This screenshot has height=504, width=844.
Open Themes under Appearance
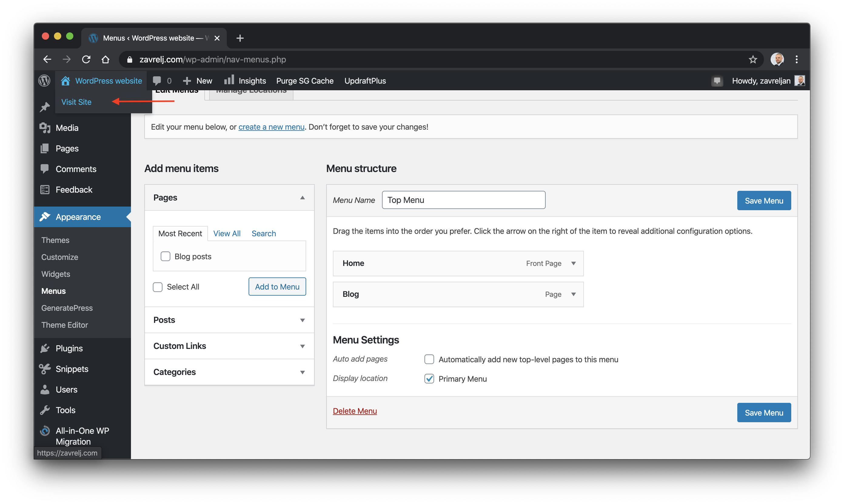(55, 240)
